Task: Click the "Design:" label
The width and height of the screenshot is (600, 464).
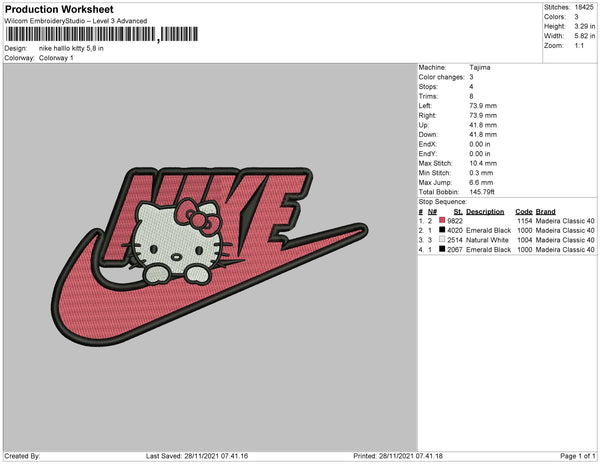Action: point(16,48)
